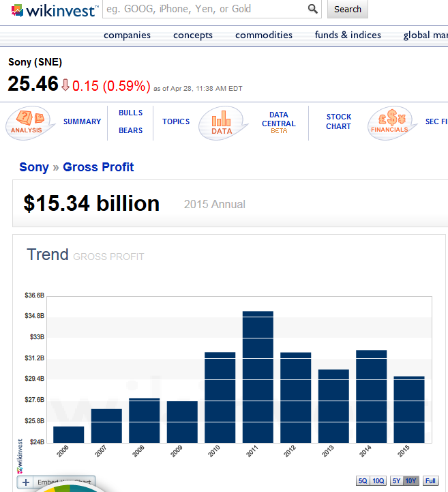Select the 5Q chart range
Viewport: 448px width, 492px height.
pyautogui.click(x=363, y=481)
